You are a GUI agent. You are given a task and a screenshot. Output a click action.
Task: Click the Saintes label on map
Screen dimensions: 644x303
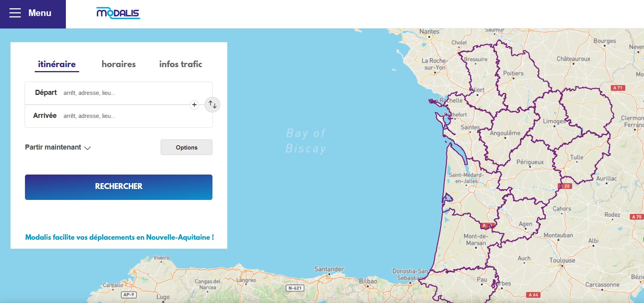(470, 127)
